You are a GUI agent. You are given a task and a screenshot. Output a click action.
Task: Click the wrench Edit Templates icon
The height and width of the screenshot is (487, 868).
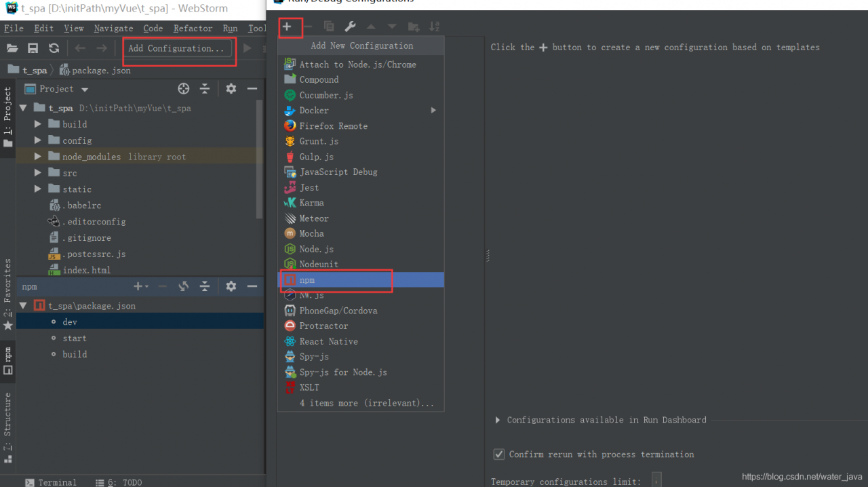tap(350, 26)
